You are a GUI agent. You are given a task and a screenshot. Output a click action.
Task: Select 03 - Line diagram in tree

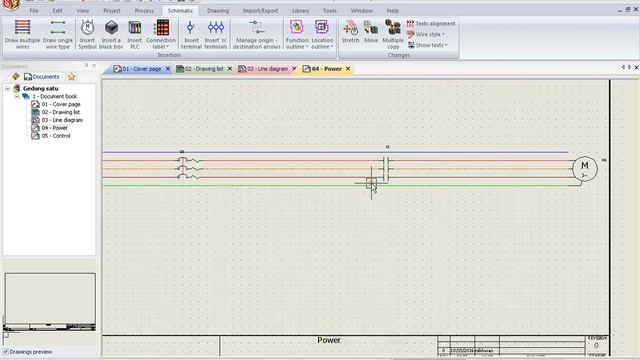[x=62, y=120]
